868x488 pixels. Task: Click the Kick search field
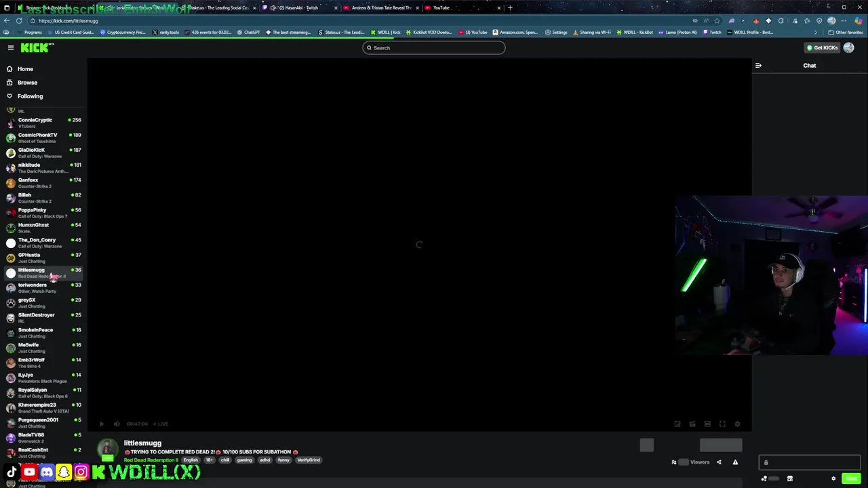434,47
